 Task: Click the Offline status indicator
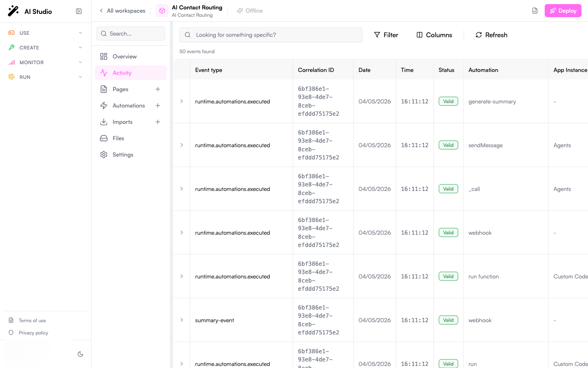point(249,11)
